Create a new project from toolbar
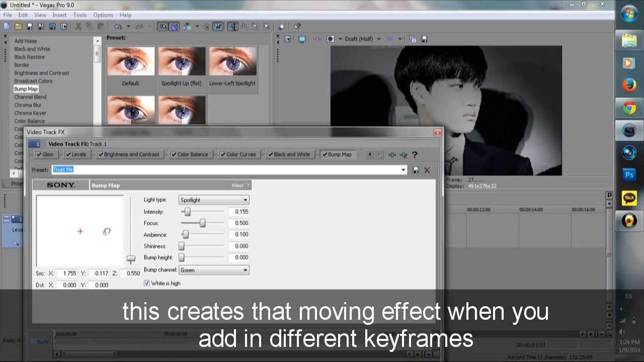This screenshot has width=644, height=362. coord(7,27)
